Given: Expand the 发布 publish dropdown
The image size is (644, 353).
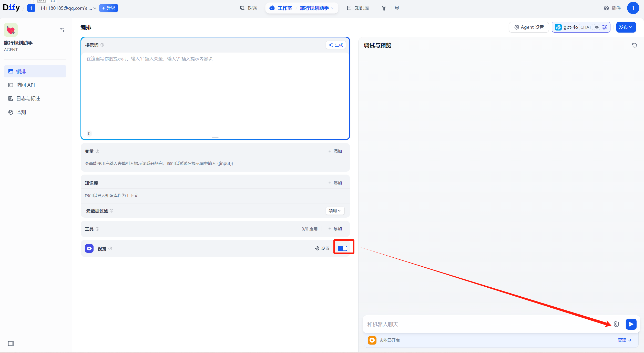Looking at the screenshot, I should (626, 27).
